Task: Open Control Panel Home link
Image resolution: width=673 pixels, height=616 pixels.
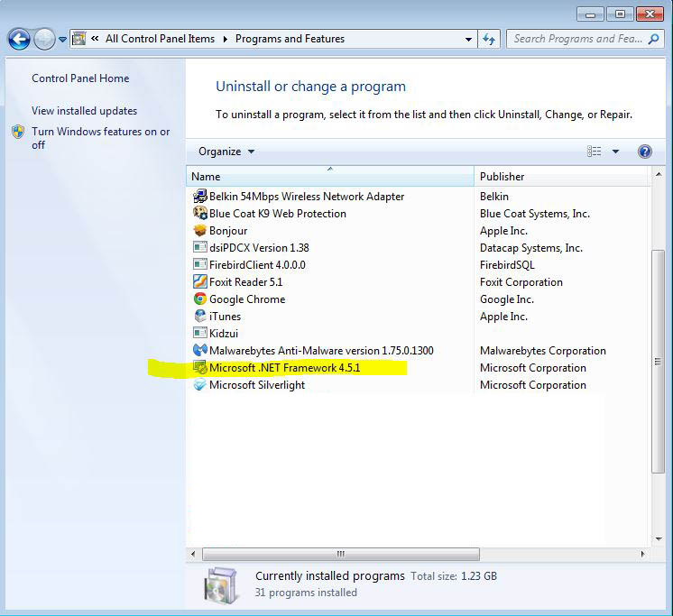Action: click(80, 78)
